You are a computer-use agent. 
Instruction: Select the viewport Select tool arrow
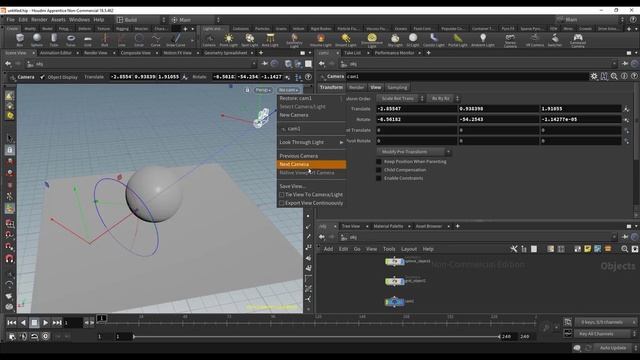pyautogui.click(x=10, y=139)
